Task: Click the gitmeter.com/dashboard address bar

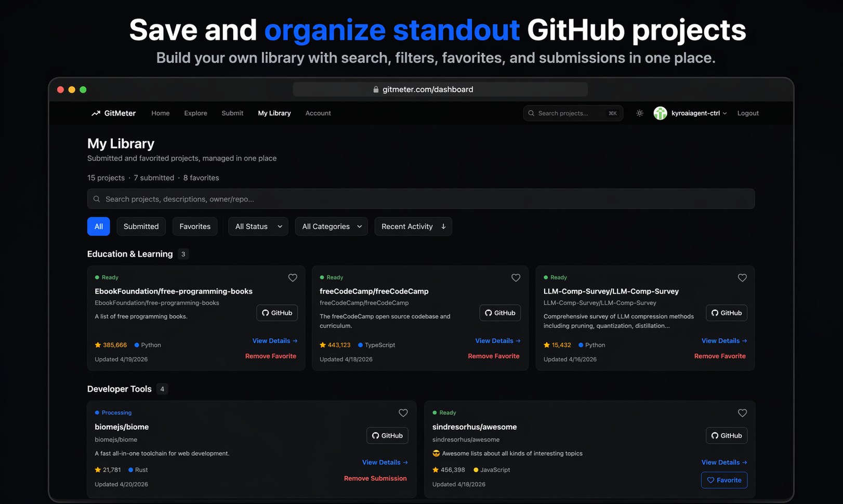Action: pyautogui.click(x=440, y=89)
